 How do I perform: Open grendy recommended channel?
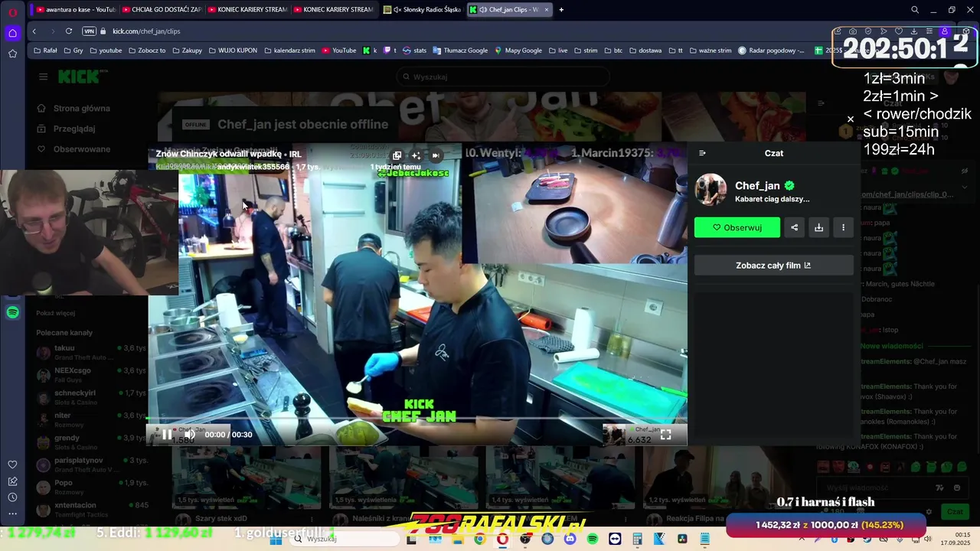pos(90,442)
